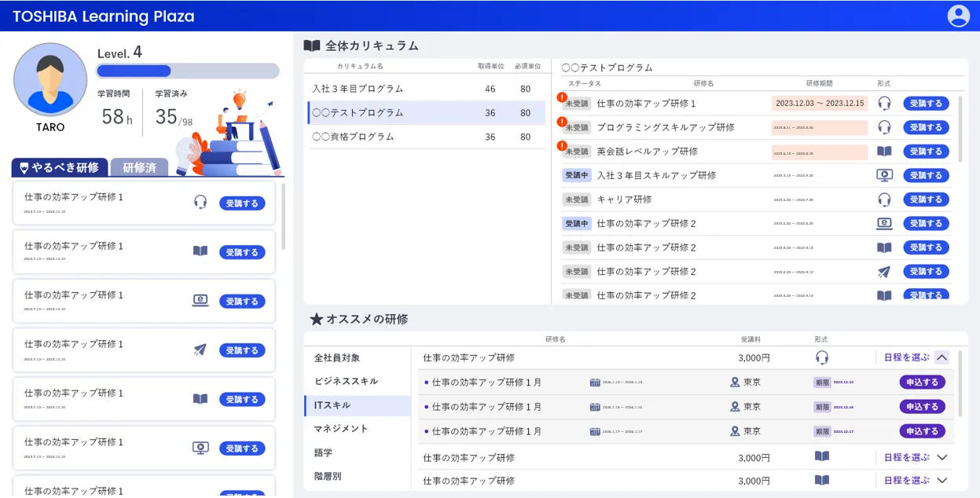Switch to the 研修済 tab
Viewport: 980px width, 498px height.
tap(139, 167)
